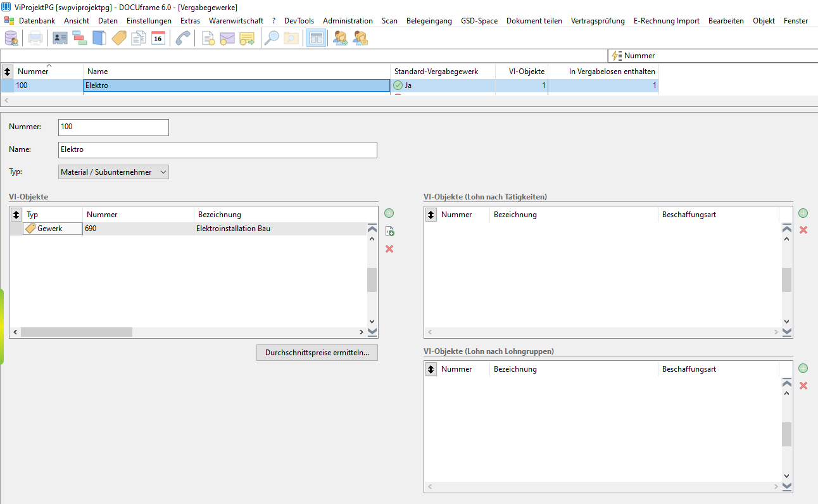Viewport: 818px width, 504px height.
Task: Click the telephone handset toolbar icon
Action: coord(183,38)
